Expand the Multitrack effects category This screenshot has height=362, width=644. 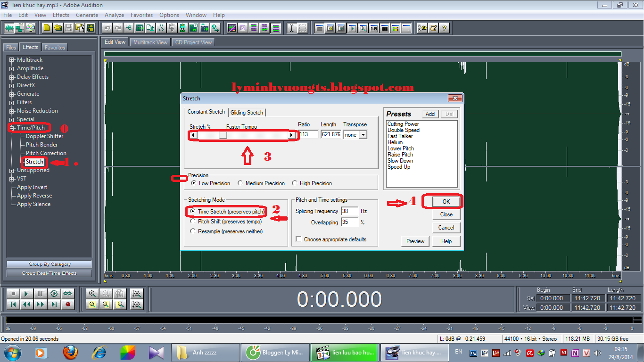click(x=12, y=60)
